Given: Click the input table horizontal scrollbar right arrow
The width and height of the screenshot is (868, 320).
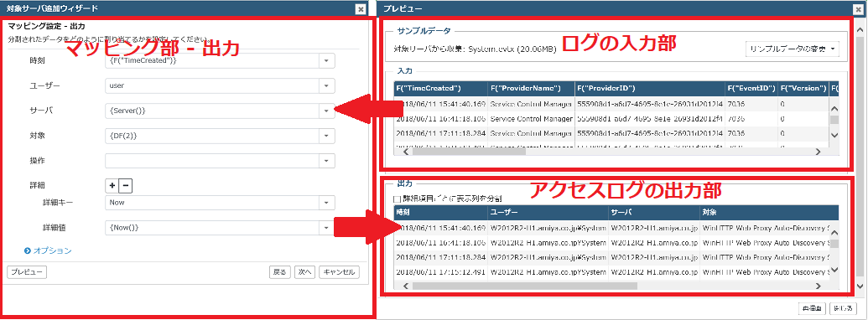Looking at the screenshot, I should (x=819, y=152).
